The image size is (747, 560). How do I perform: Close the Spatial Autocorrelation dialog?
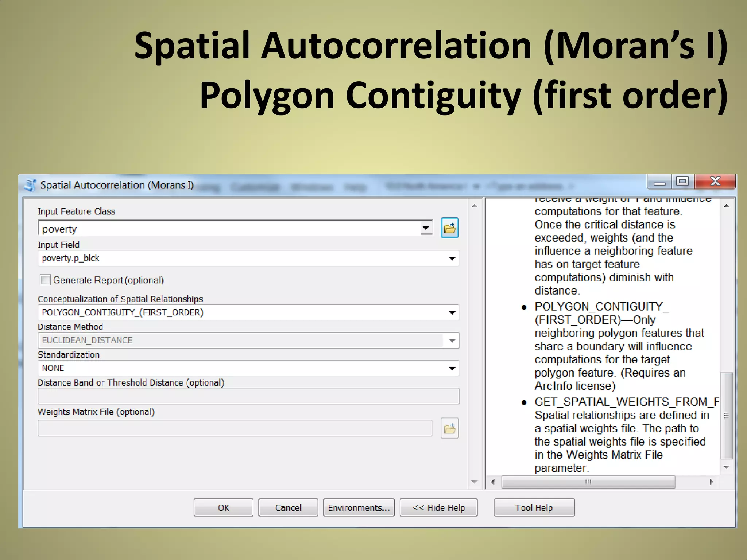click(715, 181)
